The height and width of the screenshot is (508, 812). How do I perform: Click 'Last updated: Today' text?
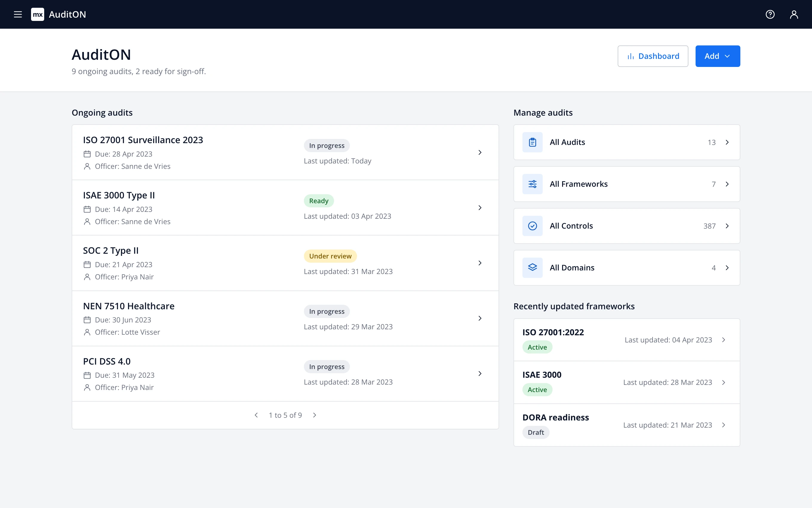coord(338,161)
